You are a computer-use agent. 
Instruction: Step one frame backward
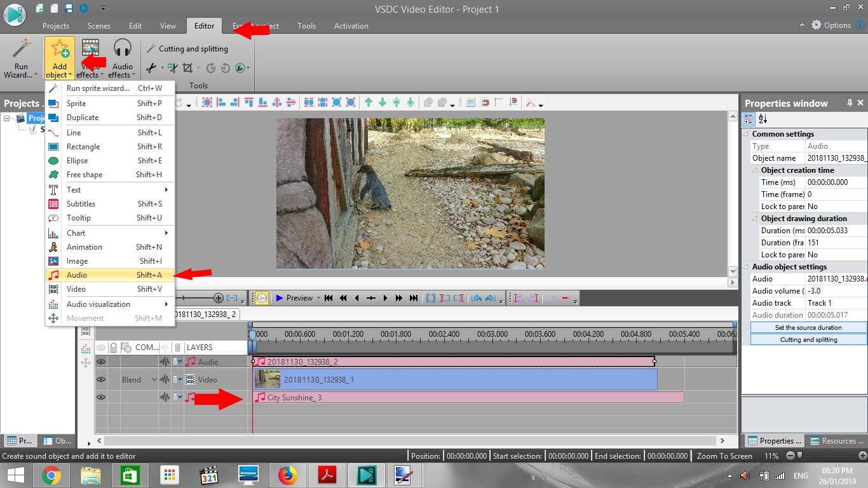tap(356, 298)
